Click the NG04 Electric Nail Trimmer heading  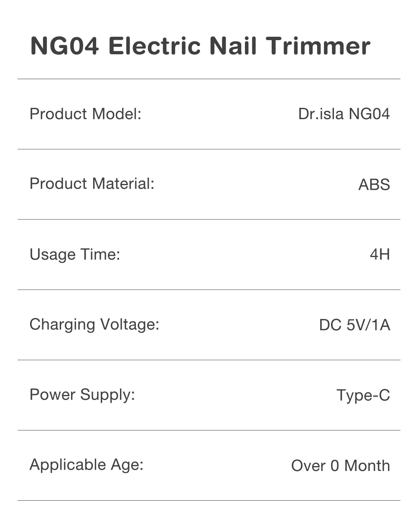pos(200,46)
